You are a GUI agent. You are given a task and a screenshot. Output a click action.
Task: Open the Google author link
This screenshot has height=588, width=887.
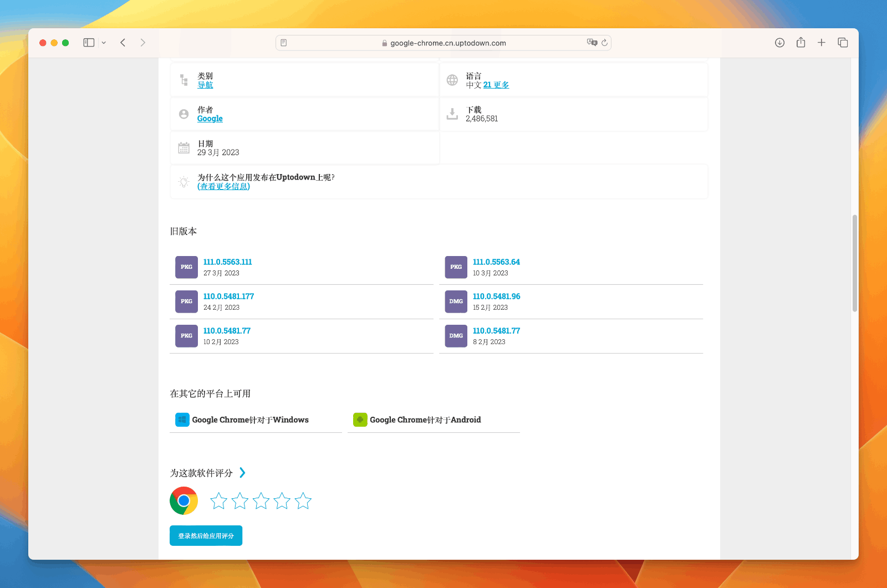coord(210,119)
